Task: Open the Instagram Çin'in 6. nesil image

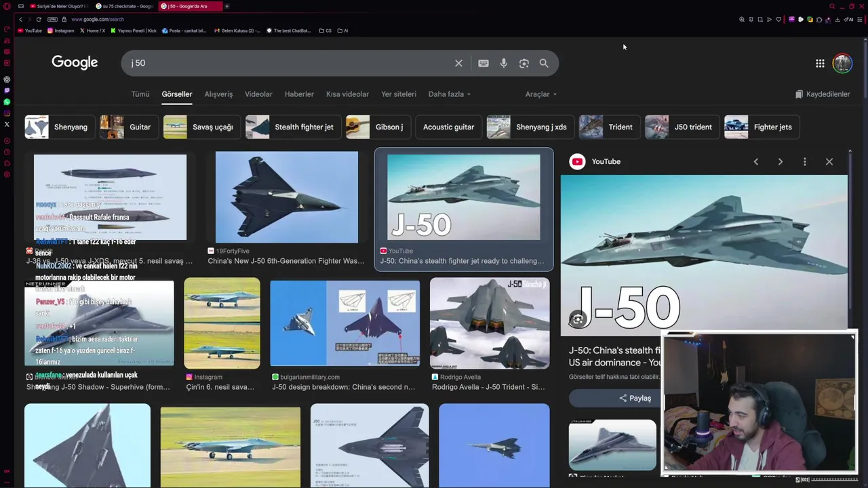Action: click(x=222, y=323)
